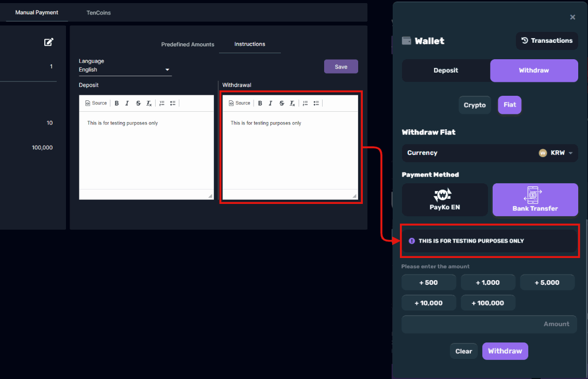Click inside the Withdrawal instructions text area
Image resolution: width=588 pixels, height=379 pixels.
290,150
